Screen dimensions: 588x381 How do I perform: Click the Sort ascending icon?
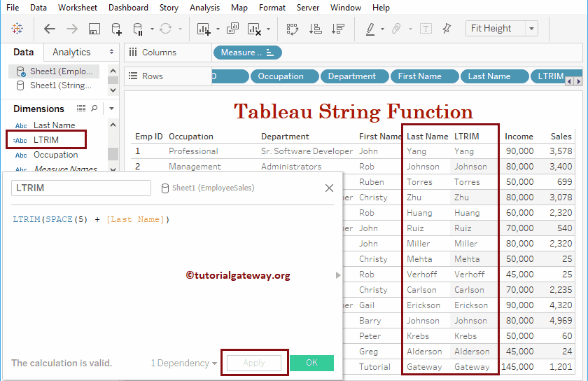click(x=316, y=29)
